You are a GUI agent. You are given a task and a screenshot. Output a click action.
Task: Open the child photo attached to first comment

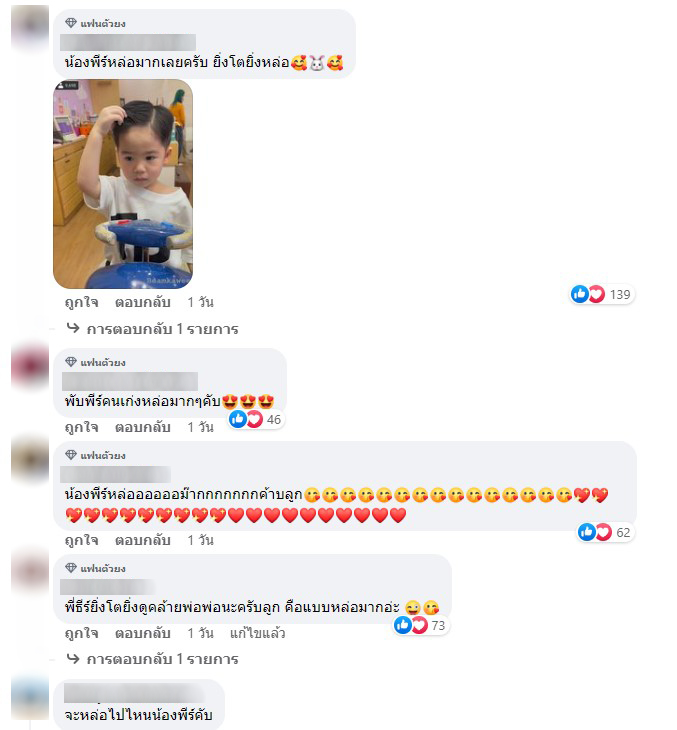123,184
